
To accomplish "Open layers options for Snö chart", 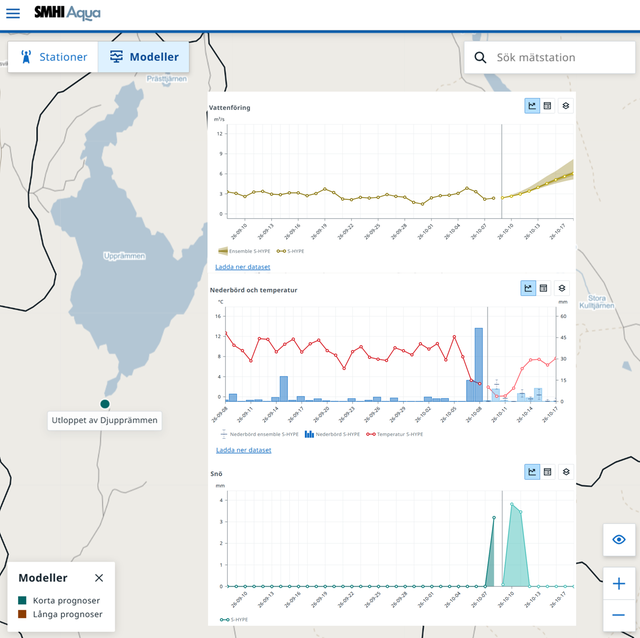I will 566,472.
